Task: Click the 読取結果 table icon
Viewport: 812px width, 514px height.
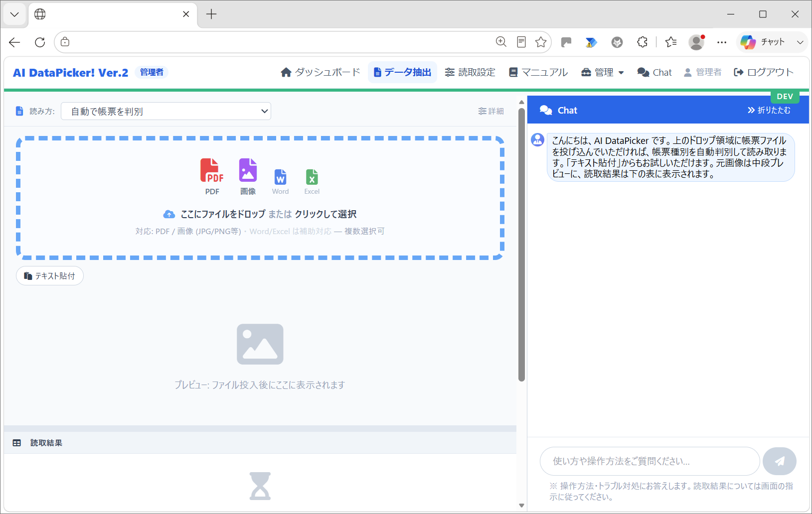Action: [17, 443]
